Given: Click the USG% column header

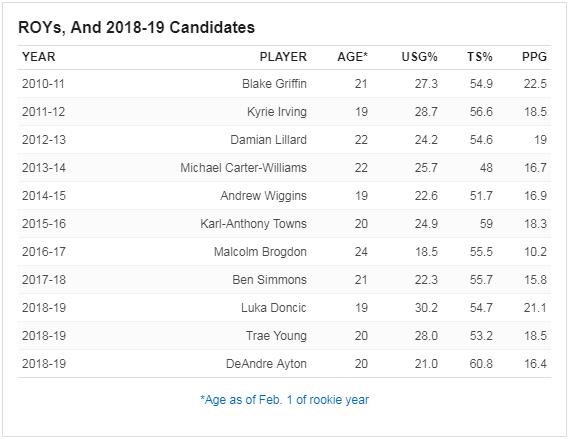Looking at the screenshot, I should click(x=419, y=57).
